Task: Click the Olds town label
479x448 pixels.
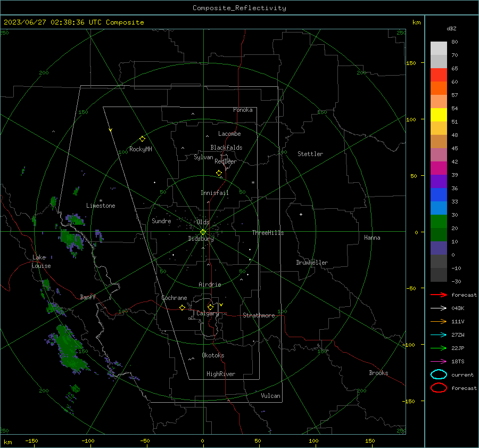Action: tap(203, 222)
